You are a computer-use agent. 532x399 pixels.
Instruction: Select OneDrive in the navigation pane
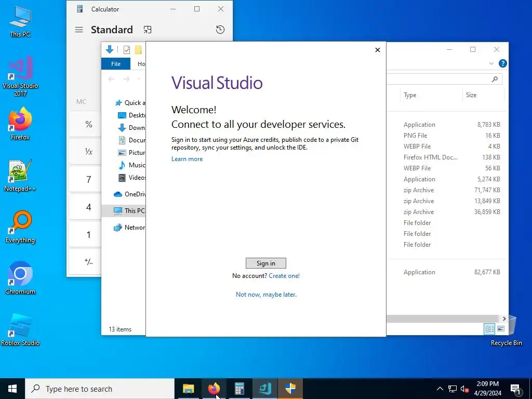[129, 194]
